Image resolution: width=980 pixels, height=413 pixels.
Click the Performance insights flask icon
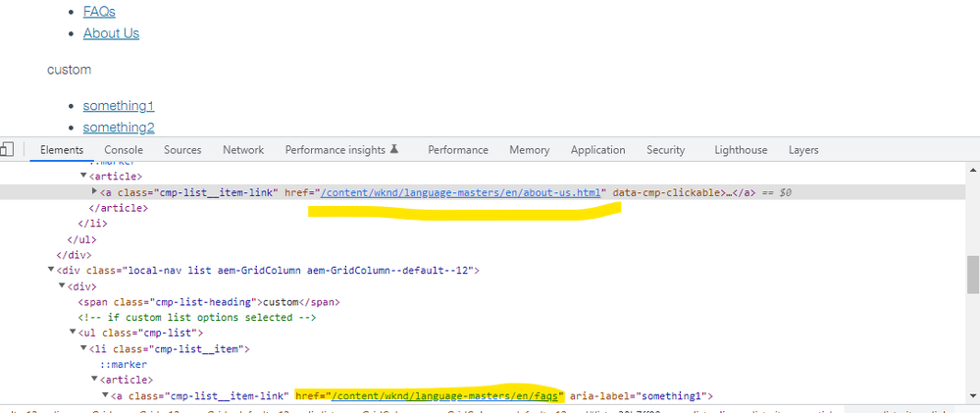point(394,149)
